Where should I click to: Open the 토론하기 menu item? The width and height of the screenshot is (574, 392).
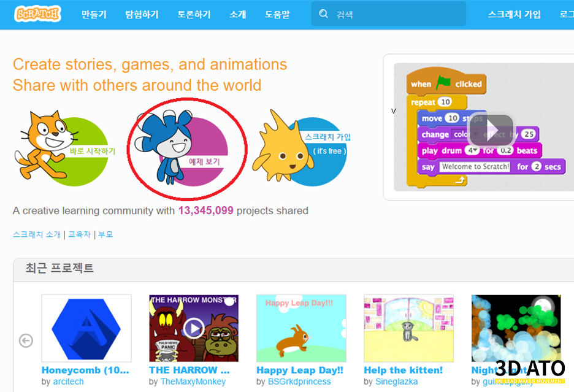(194, 14)
